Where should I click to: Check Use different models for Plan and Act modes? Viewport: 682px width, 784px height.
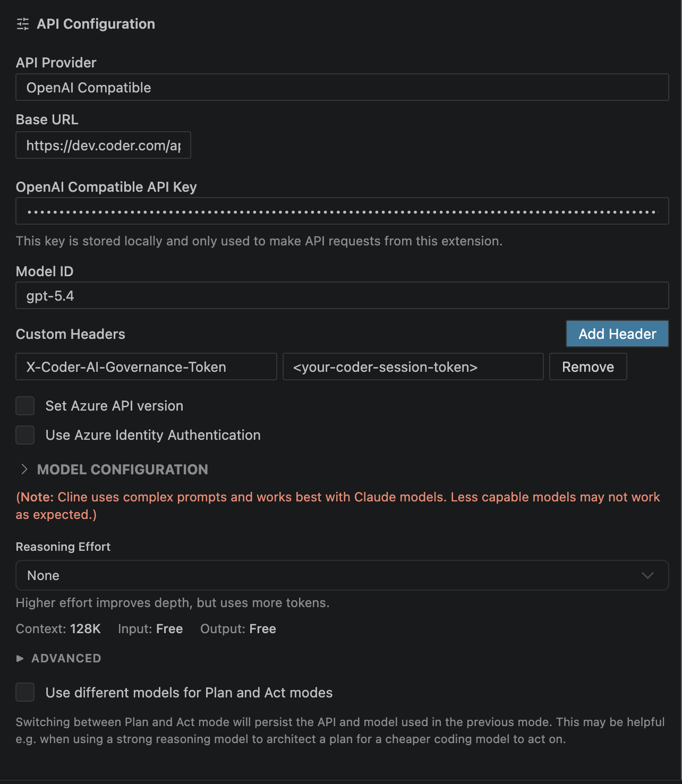(x=25, y=692)
